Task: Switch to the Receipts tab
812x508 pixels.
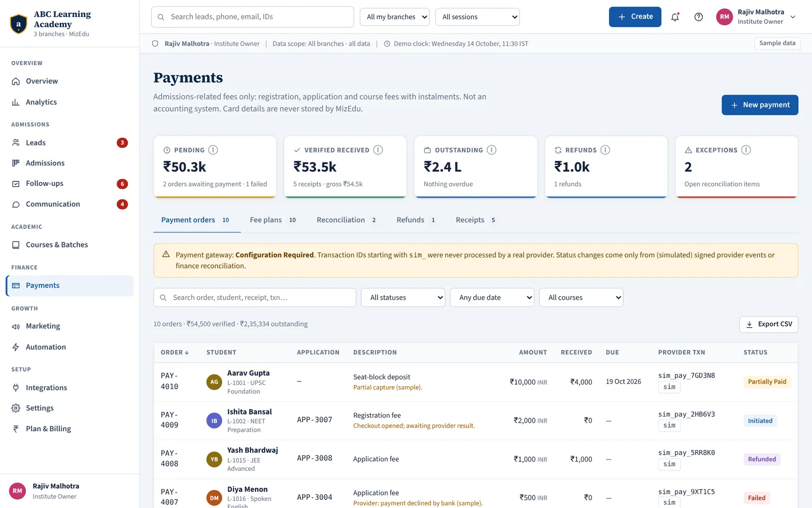Action: click(x=476, y=220)
